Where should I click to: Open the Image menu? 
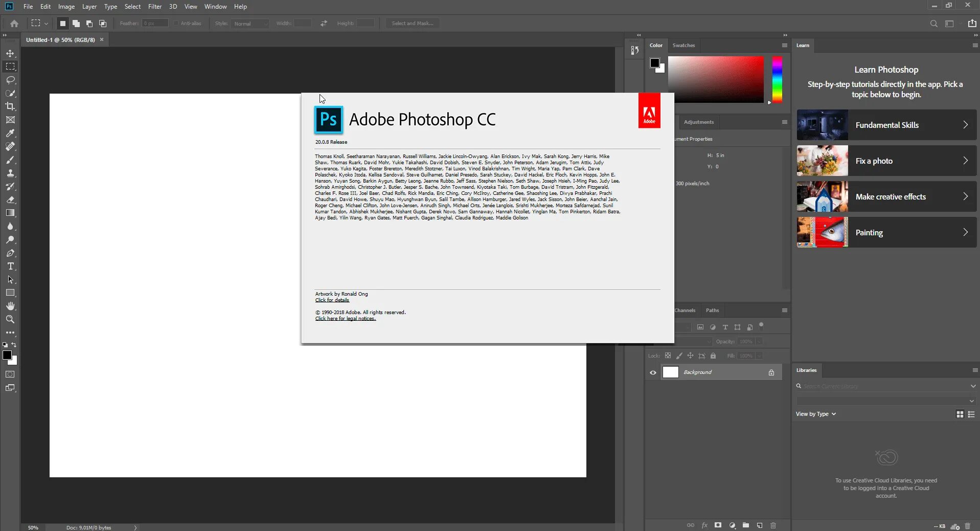[x=66, y=7]
